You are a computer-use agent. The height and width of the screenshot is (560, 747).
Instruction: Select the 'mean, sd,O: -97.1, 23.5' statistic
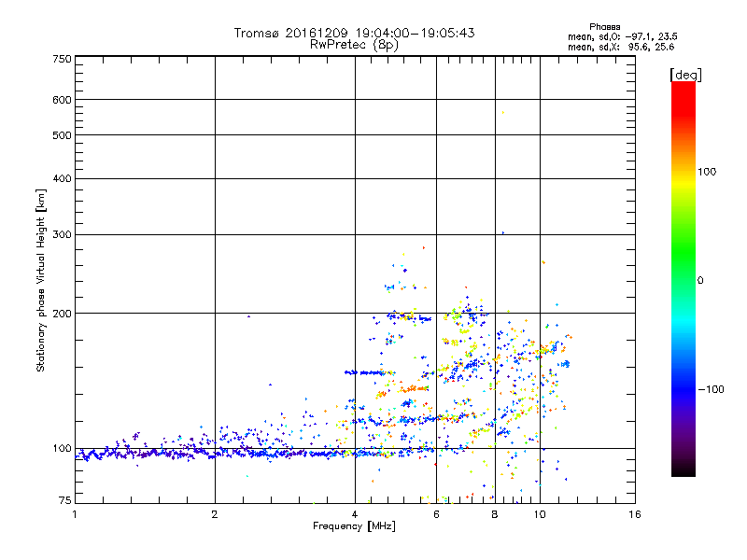coord(623,36)
